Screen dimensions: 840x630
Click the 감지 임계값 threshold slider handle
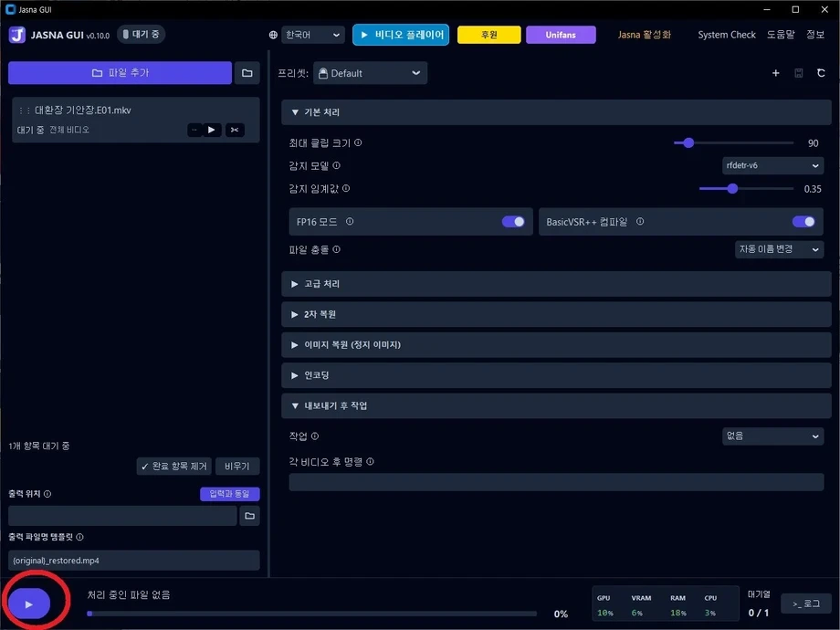(732, 189)
